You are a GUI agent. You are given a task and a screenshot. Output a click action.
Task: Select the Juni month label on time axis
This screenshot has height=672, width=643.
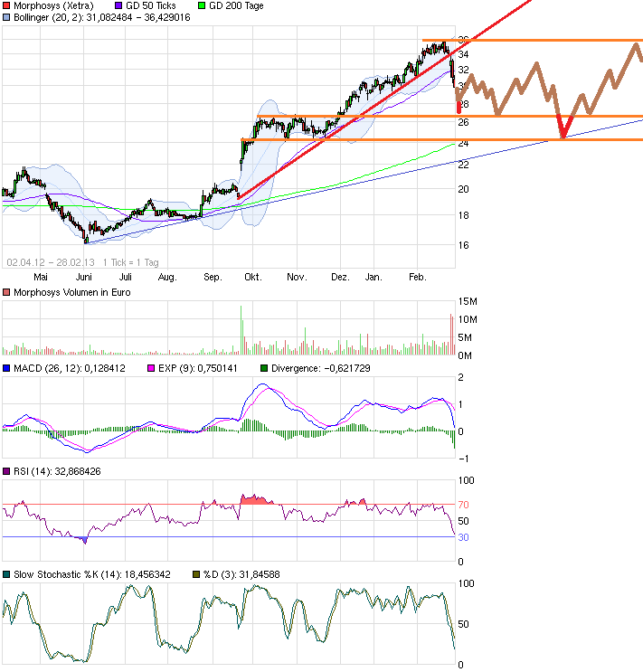coord(84,277)
